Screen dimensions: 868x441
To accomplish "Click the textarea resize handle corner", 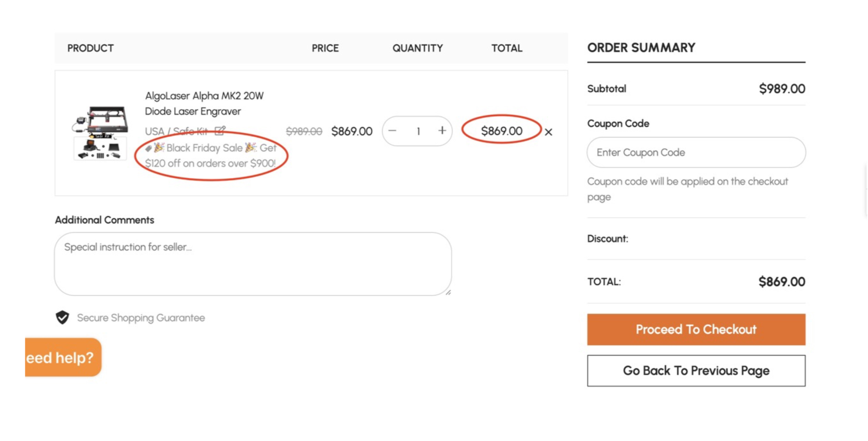I will [x=448, y=293].
